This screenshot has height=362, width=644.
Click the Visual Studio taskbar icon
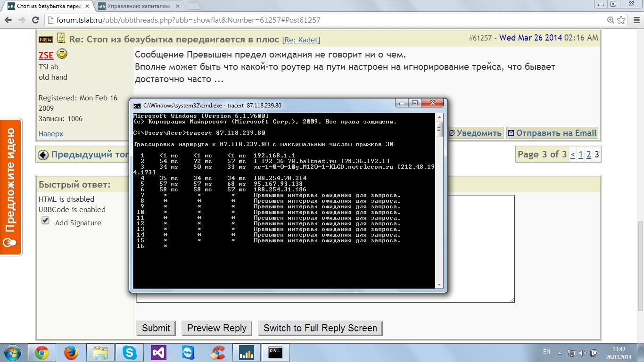(x=159, y=353)
